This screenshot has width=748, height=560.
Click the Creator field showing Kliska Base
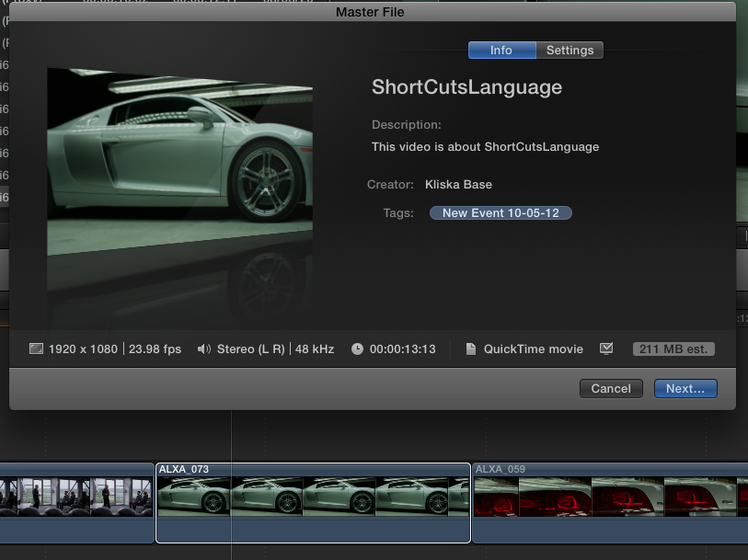[458, 184]
